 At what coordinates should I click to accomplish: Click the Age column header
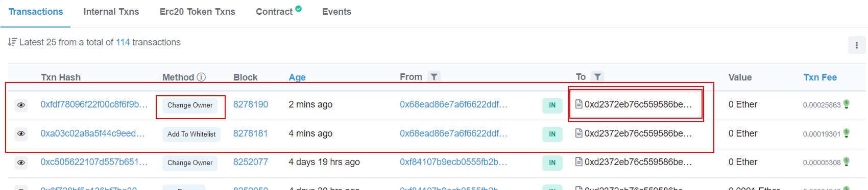point(297,77)
